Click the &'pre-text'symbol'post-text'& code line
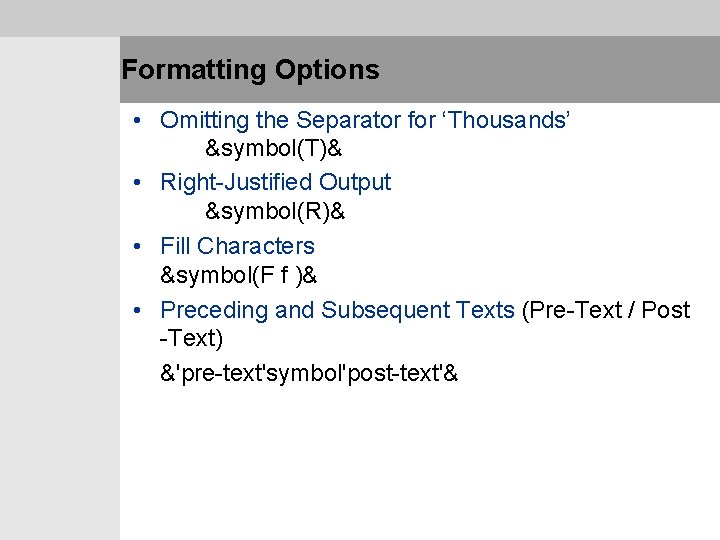 point(309,374)
